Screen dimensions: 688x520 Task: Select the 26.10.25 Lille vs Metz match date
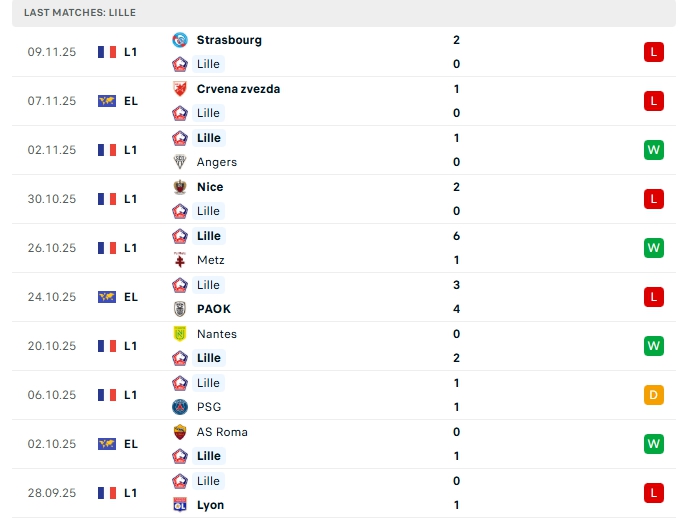(x=52, y=248)
